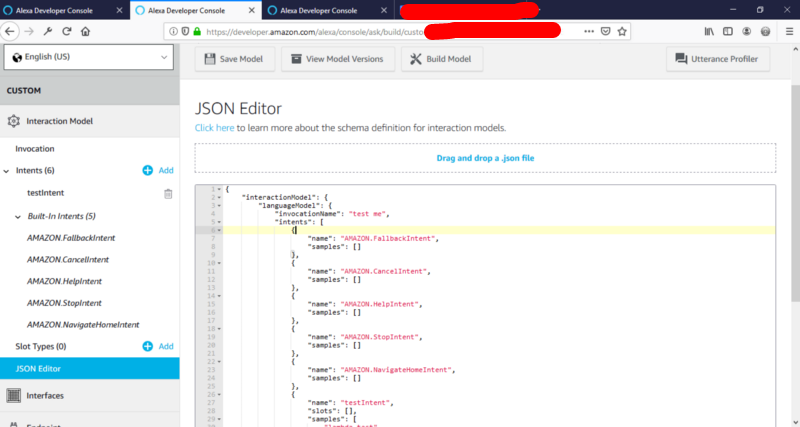The image size is (800, 427).
Task: Bookmark this page with the star icon
Action: (x=622, y=32)
